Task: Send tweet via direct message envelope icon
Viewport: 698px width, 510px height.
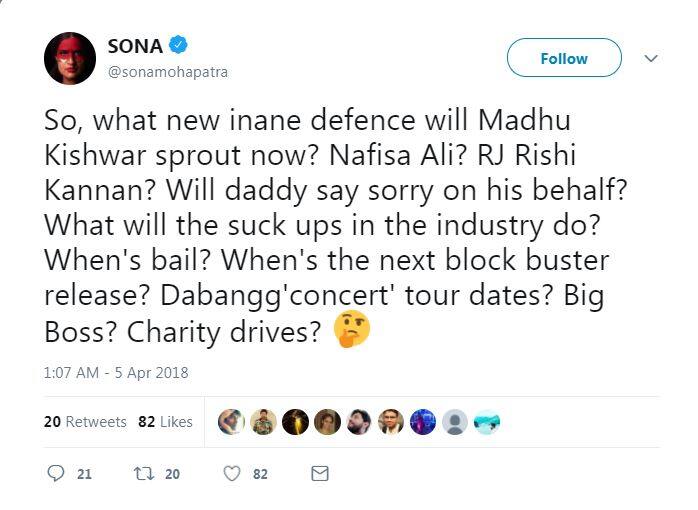Action: [320, 474]
